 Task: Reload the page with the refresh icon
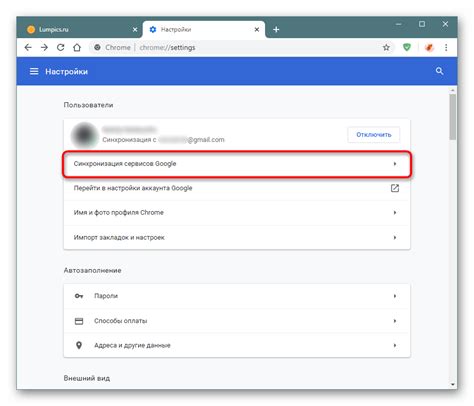(x=61, y=48)
